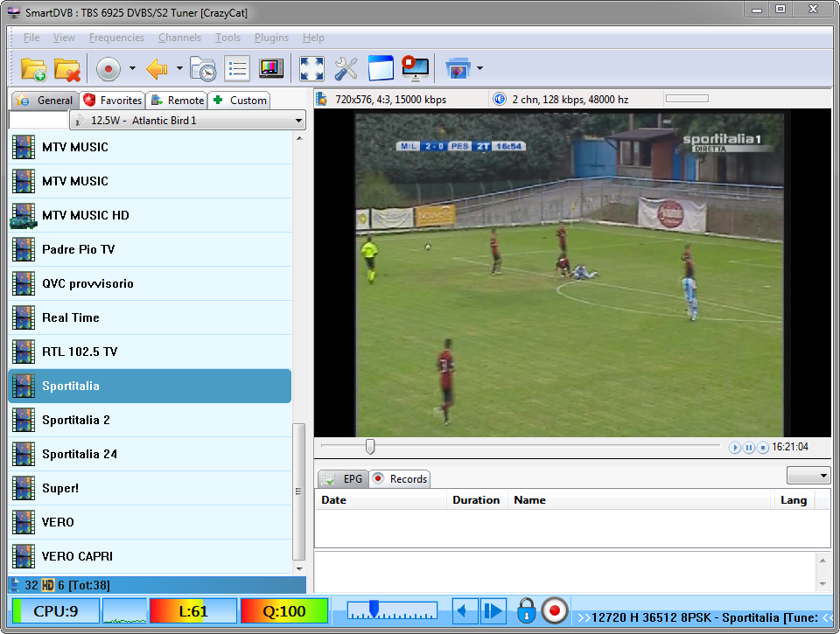The height and width of the screenshot is (634, 840).
Task: Select the first MTV MUSIC channel
Action: point(150,147)
